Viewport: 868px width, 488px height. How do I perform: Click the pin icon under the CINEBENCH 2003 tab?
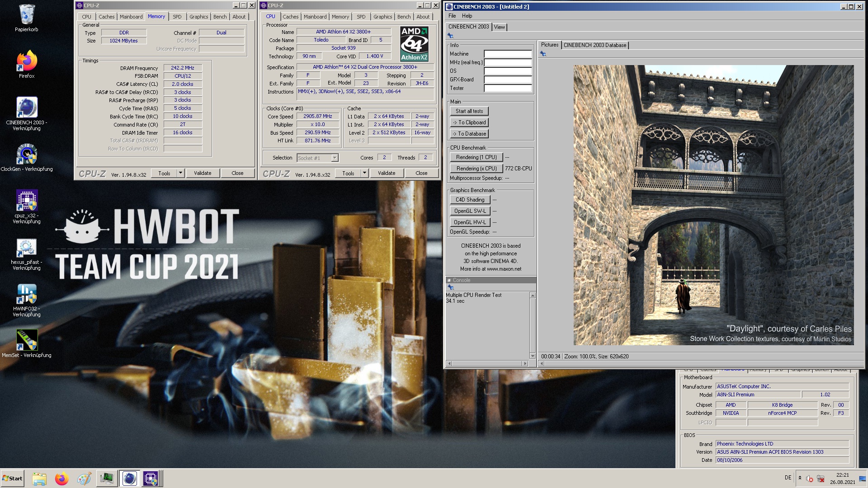(450, 35)
